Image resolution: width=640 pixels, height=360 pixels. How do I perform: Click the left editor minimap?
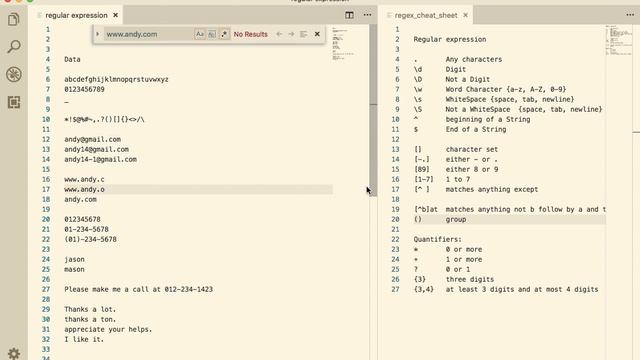coord(343,44)
